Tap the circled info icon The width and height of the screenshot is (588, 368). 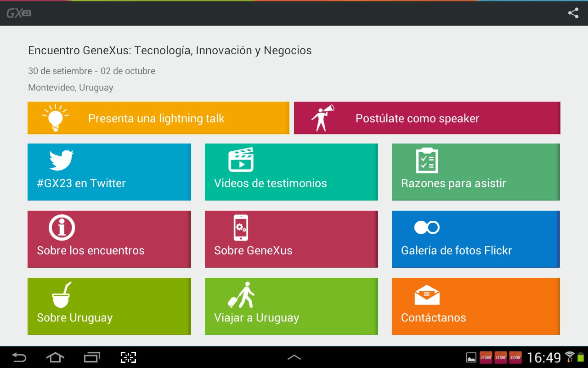point(62,227)
